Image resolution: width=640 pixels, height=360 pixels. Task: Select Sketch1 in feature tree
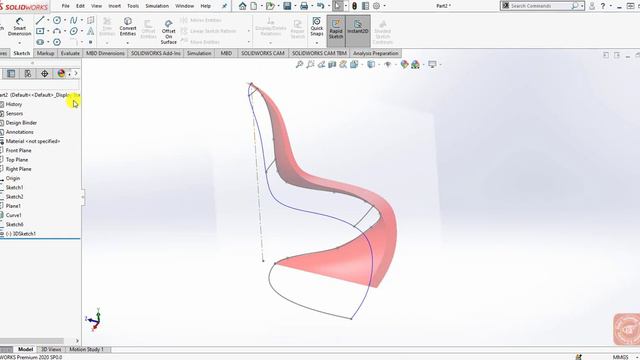[x=14, y=187]
